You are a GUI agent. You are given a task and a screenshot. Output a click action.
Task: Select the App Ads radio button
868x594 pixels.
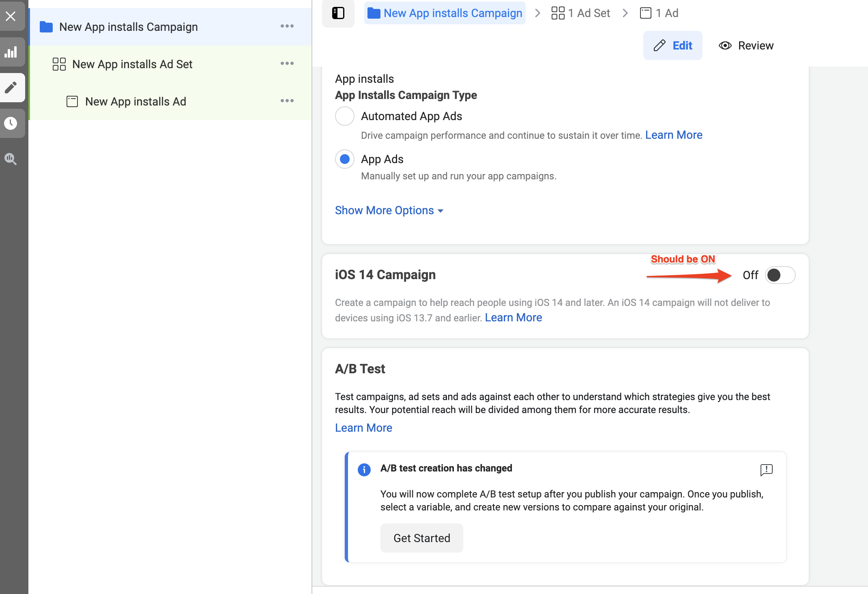coord(344,159)
